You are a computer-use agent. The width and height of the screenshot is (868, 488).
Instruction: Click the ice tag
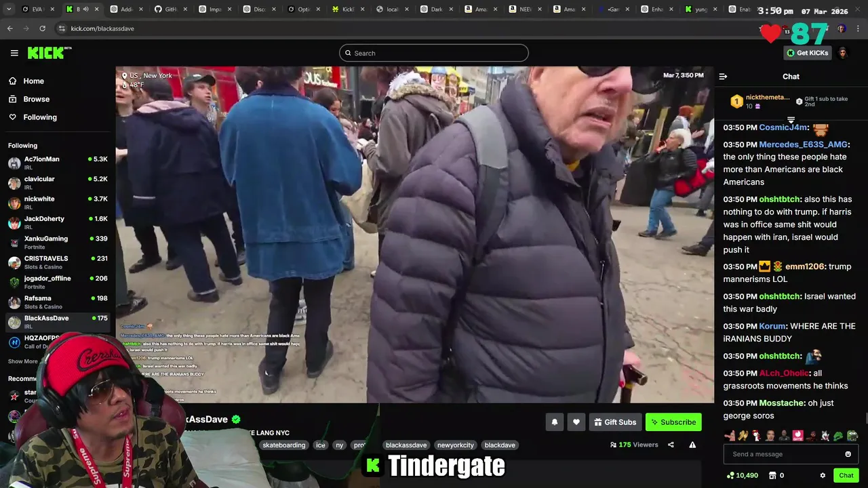(321, 445)
